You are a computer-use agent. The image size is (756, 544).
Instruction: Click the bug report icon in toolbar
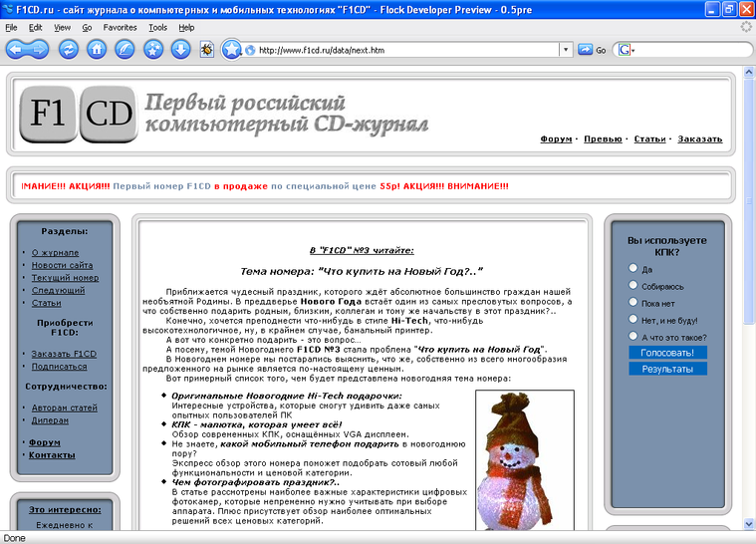click(x=207, y=49)
